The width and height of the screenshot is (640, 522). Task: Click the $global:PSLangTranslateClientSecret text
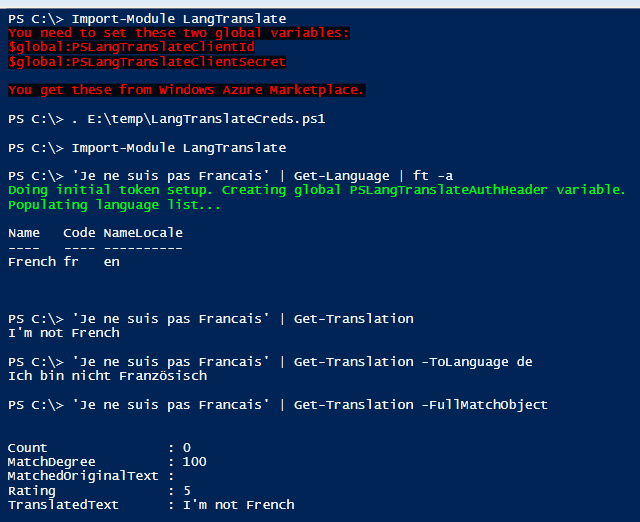(x=147, y=62)
